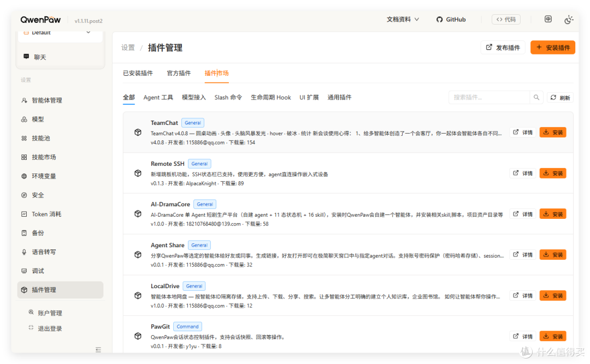
Task: Click the PawGit plugin cube icon
Action: [138, 336]
